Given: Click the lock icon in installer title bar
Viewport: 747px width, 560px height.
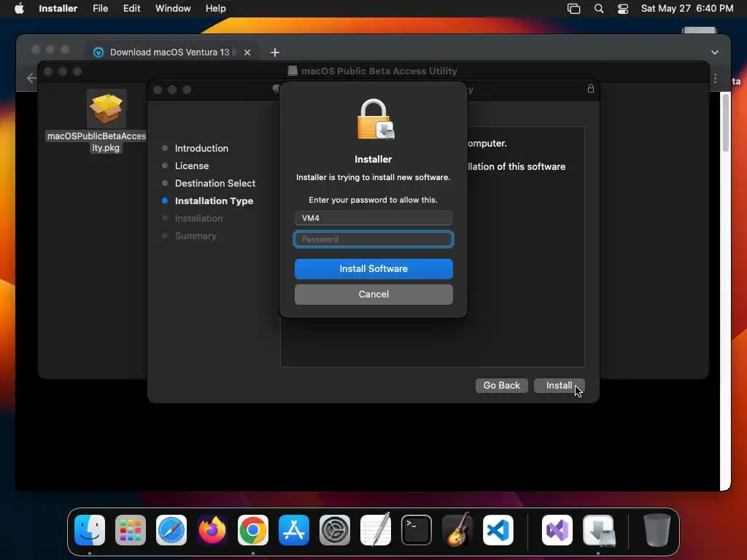Looking at the screenshot, I should click(x=591, y=88).
